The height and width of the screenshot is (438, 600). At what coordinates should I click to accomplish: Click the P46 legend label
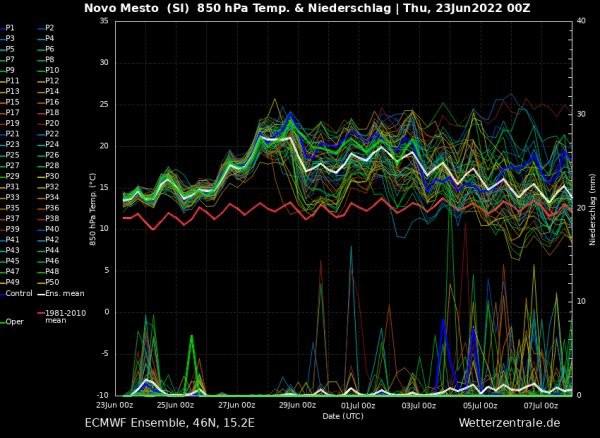tap(52, 261)
